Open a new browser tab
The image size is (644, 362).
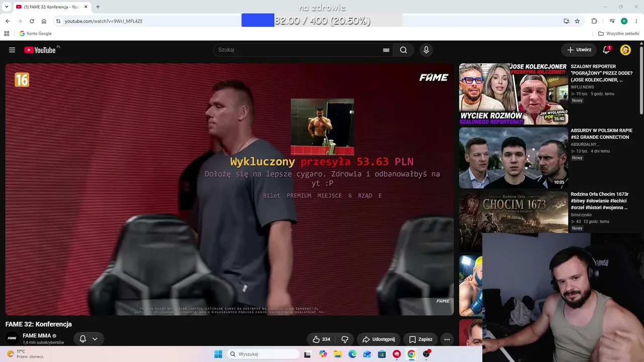(98, 7)
